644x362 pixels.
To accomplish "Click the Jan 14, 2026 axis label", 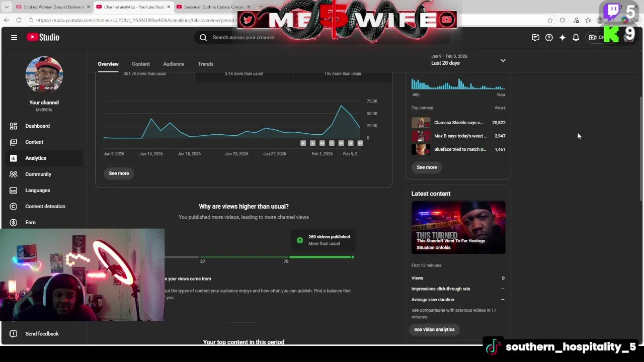I will 151,154.
